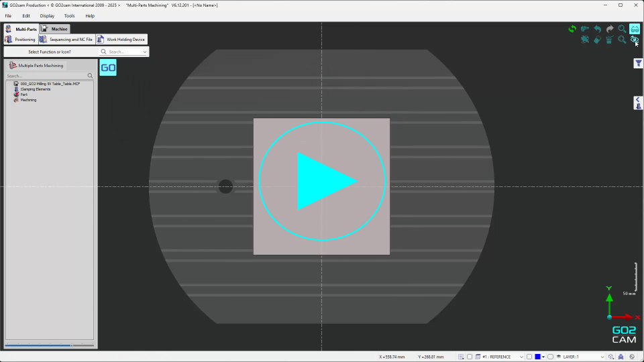The height and width of the screenshot is (362, 644).
Task: Select the eraser tool icon
Action: click(597, 40)
